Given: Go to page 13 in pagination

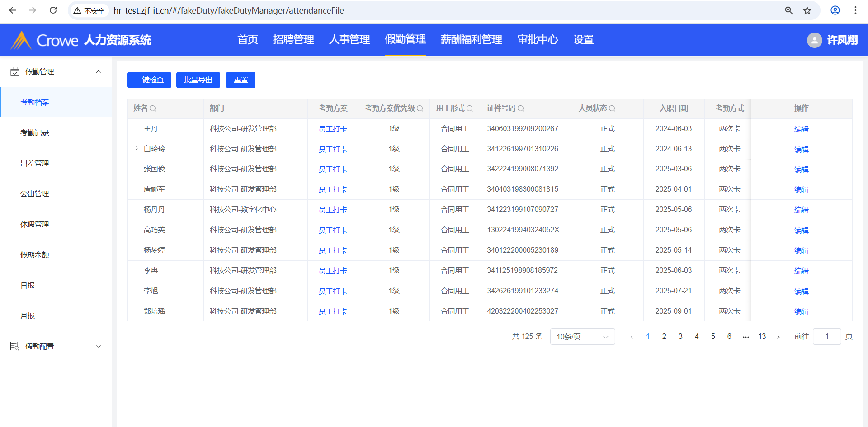Looking at the screenshot, I should click(762, 337).
